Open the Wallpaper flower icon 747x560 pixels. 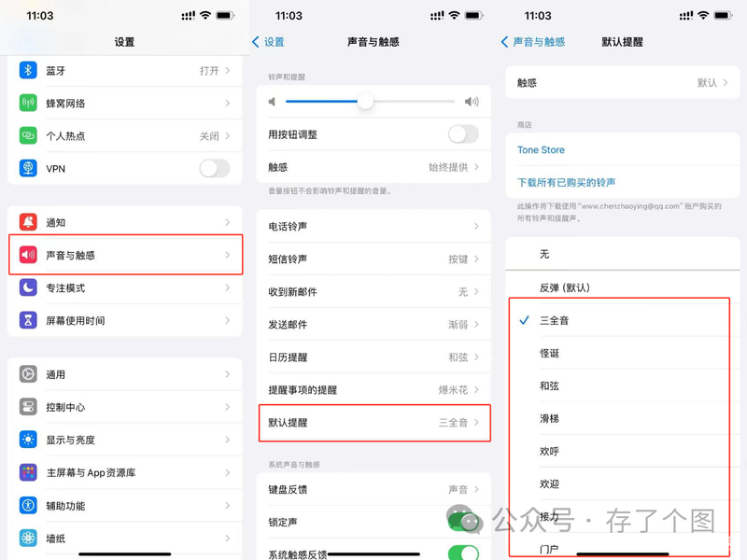pos(28,539)
